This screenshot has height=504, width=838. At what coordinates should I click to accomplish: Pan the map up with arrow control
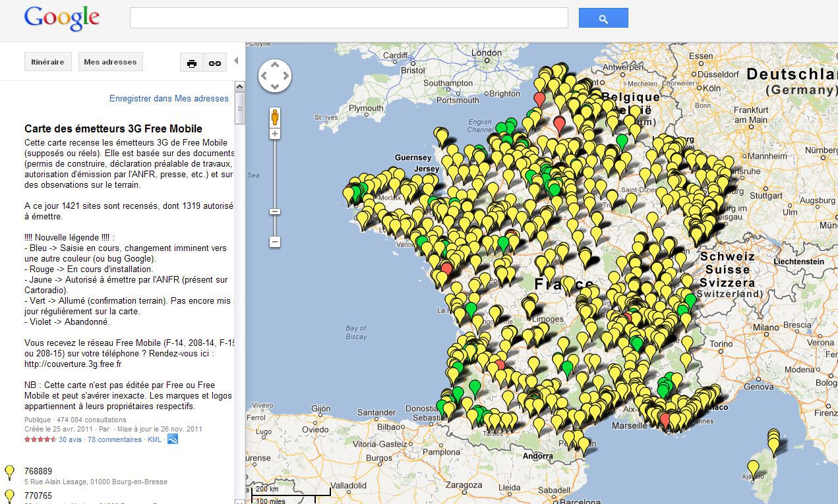click(275, 66)
